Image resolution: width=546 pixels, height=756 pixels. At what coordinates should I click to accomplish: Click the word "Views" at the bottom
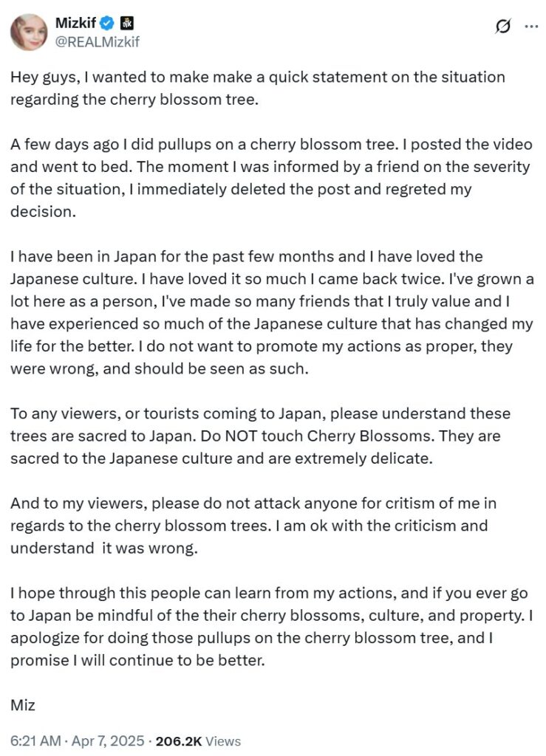click(223, 740)
